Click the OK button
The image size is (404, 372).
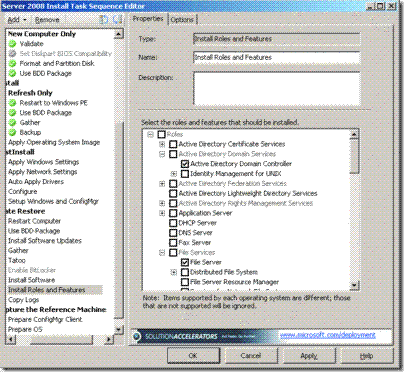pos(193,356)
